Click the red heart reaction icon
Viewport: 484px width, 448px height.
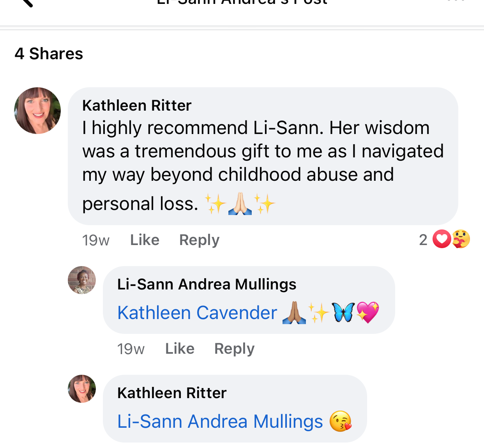pyautogui.click(x=442, y=239)
